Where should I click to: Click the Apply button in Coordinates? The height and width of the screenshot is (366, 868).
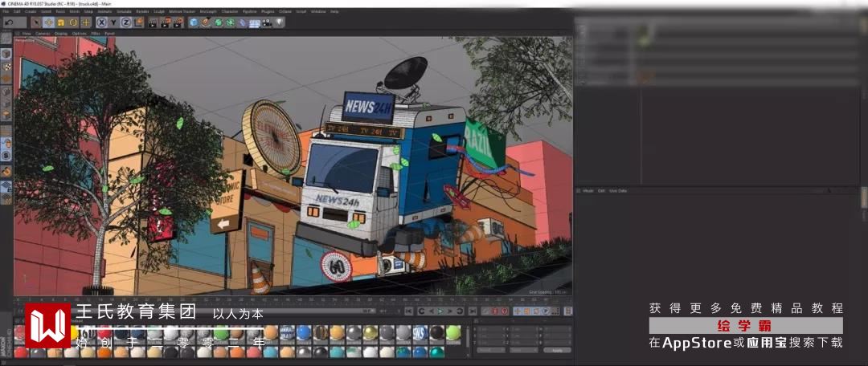[x=558, y=350]
